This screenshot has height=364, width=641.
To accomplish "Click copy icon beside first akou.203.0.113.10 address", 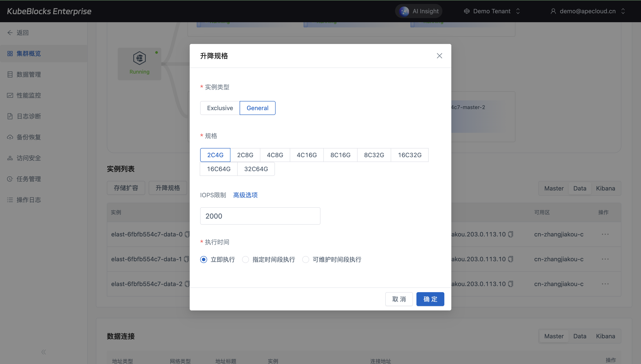I will point(511,234).
